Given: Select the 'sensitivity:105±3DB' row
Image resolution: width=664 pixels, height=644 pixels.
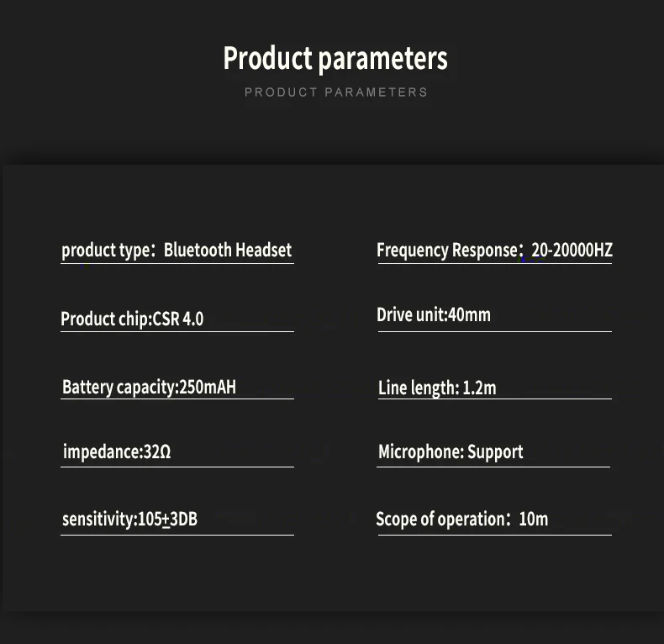Looking at the screenshot, I should pos(129,520).
